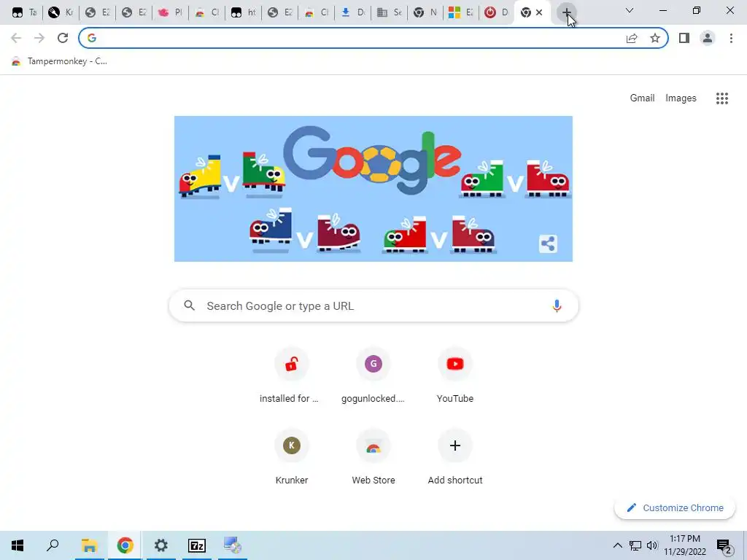Screen dimensions: 747x560
Task: Switch to the 'ht' tab
Action: coord(243,12)
